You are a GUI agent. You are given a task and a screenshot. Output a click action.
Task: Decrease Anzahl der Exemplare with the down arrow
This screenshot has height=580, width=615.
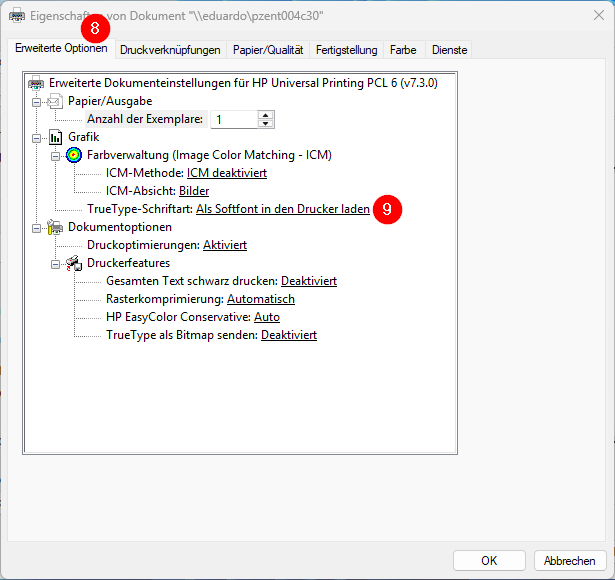(266, 124)
